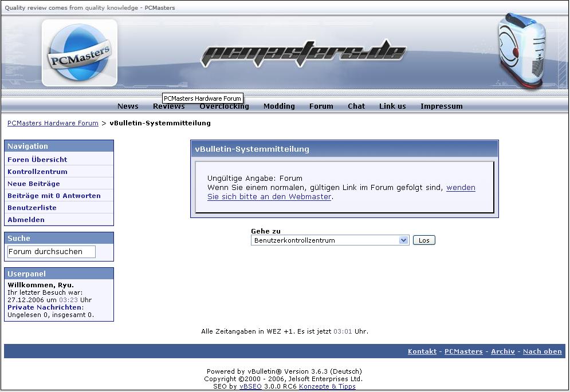Click Abmelden to log out
This screenshot has height=392, width=570.
26,219
